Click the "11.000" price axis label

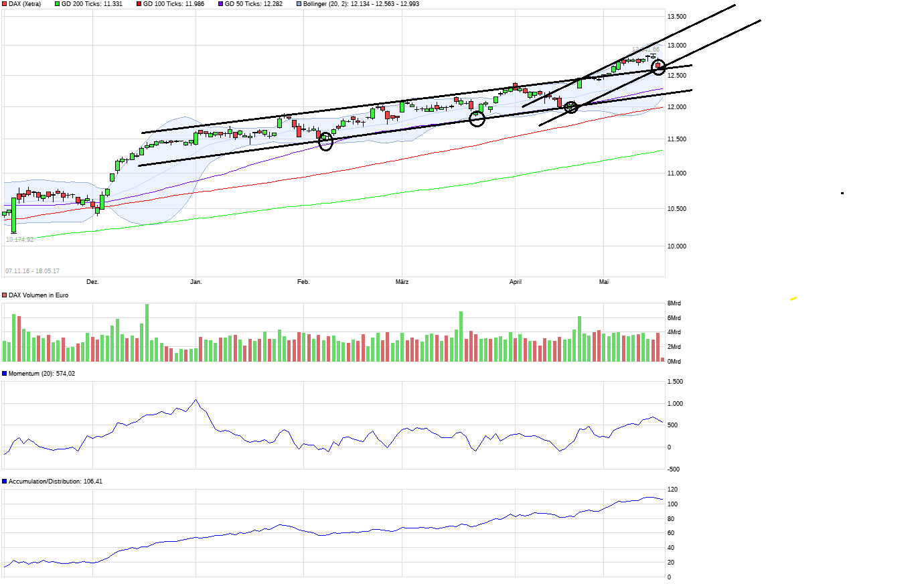click(x=676, y=173)
